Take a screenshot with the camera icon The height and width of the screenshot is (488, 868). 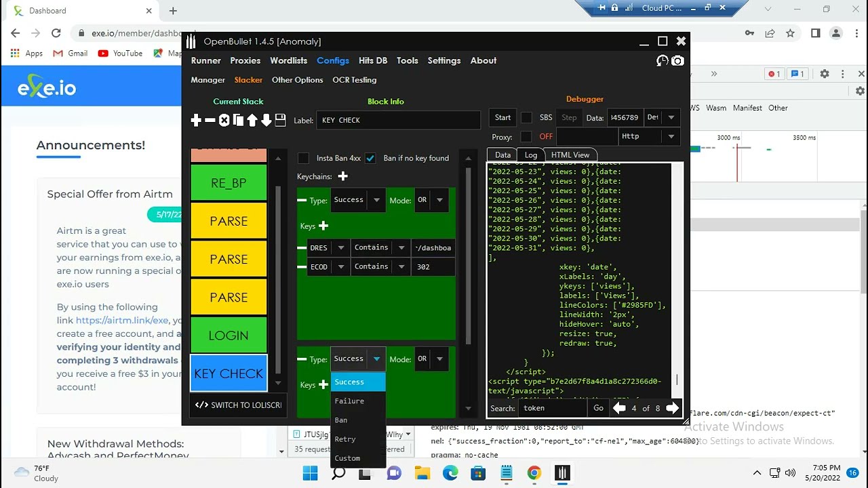(x=677, y=60)
